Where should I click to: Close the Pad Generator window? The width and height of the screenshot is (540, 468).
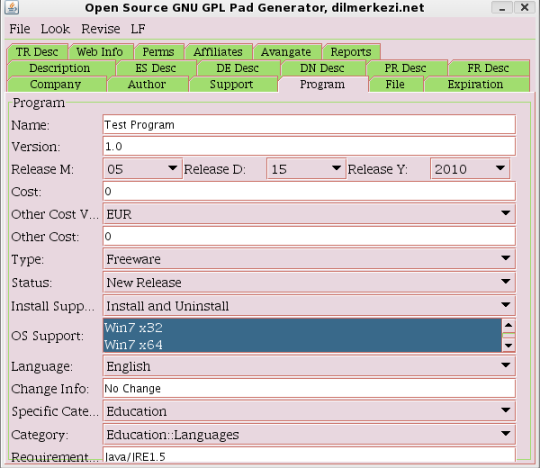pos(524,7)
